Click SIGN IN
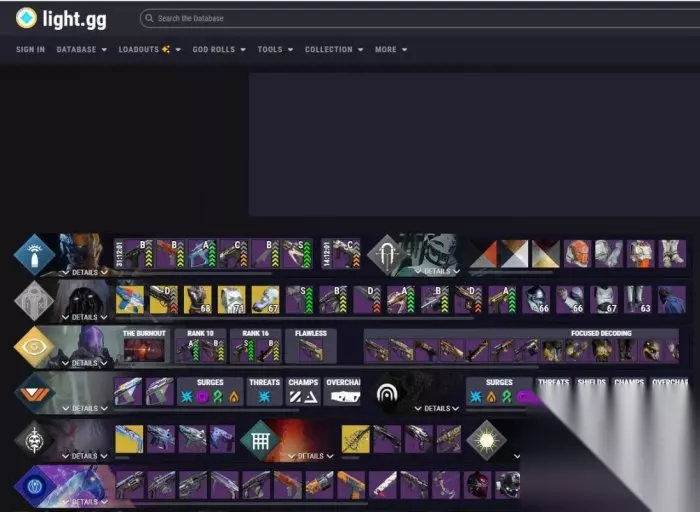 coord(30,50)
